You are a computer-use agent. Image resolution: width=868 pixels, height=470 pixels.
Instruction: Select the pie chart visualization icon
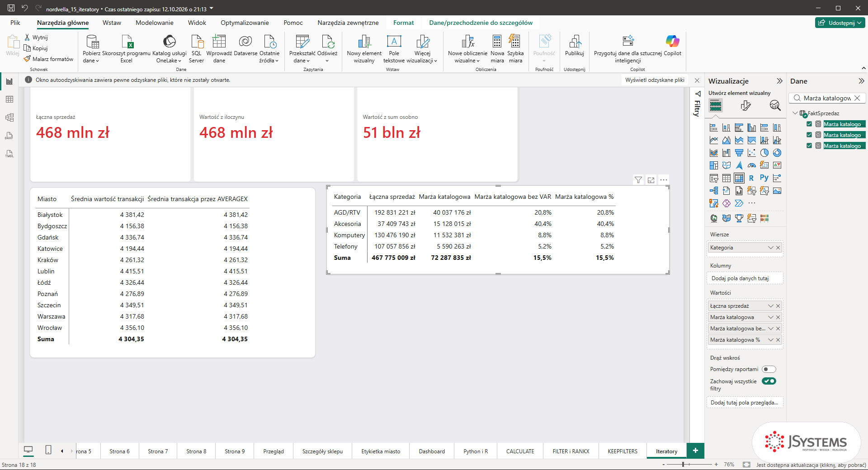click(764, 153)
